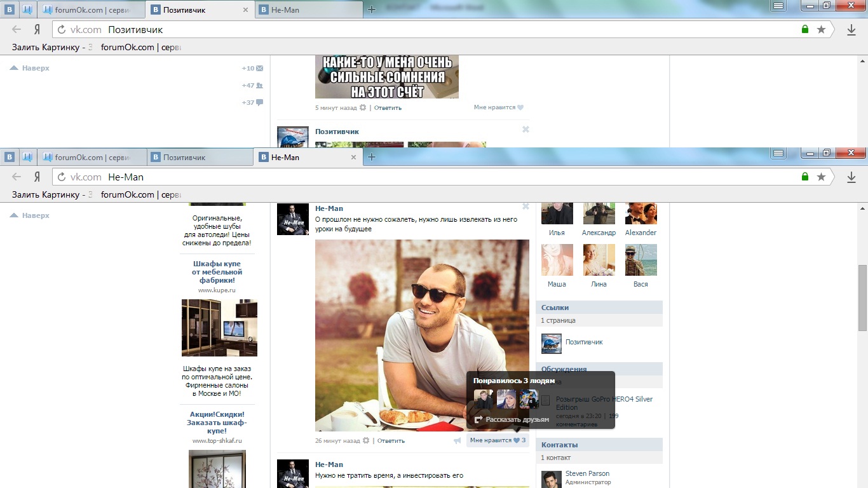Image resolution: width=868 pixels, height=488 pixels.
Task: Open Ссылки section header
Action: pyautogui.click(x=599, y=308)
